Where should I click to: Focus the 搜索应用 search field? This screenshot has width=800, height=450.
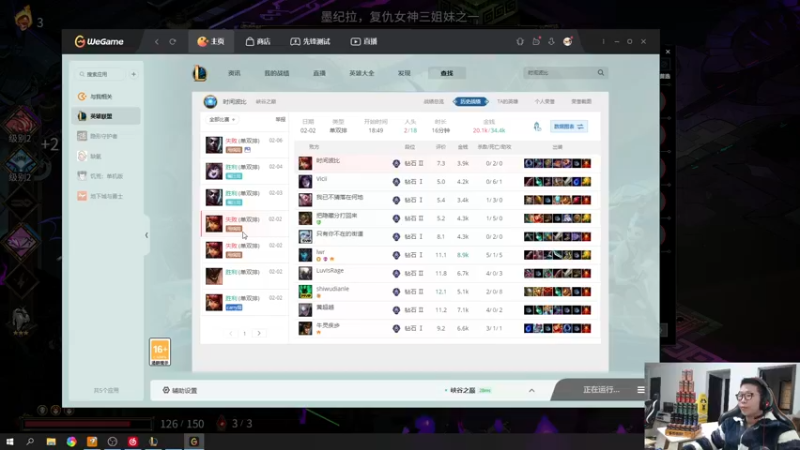(x=100, y=74)
